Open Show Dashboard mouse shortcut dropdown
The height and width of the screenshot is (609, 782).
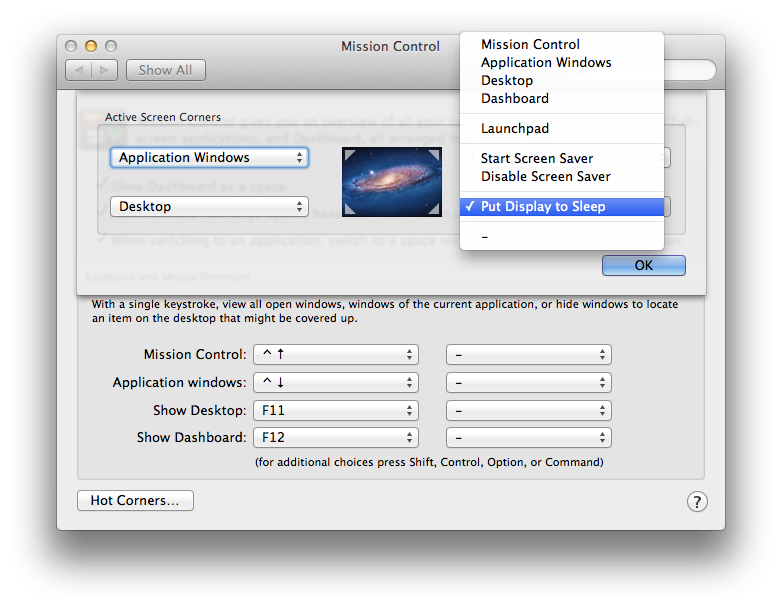point(529,437)
